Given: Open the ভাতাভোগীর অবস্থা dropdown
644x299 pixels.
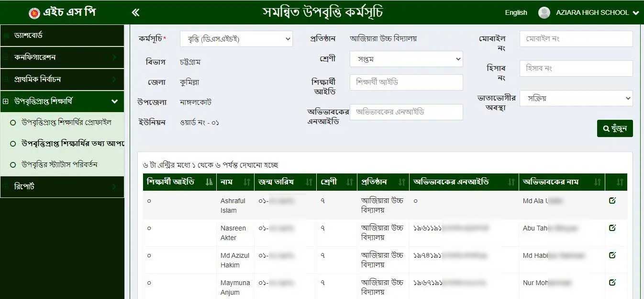Looking at the screenshot, I should pos(576,98).
